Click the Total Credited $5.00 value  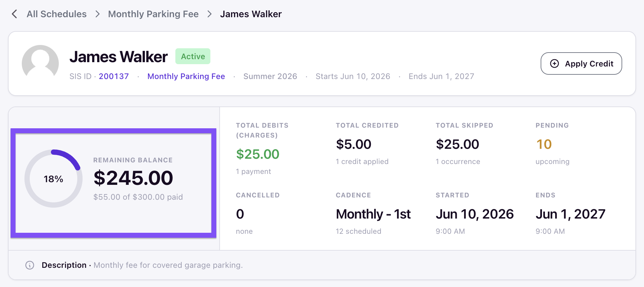click(353, 144)
